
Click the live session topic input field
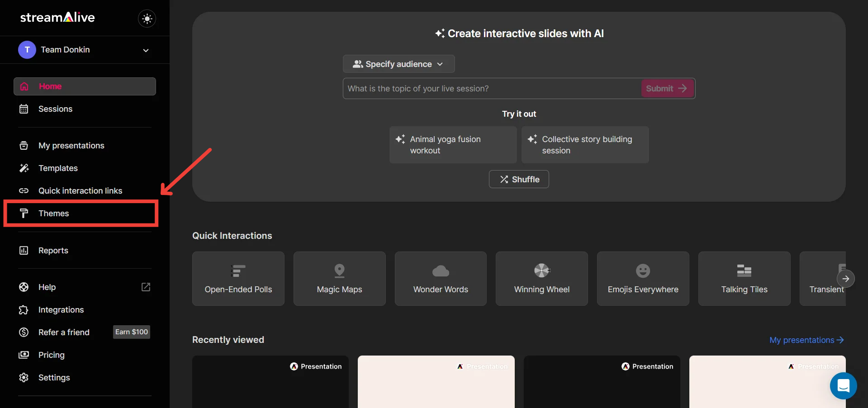(x=492, y=89)
